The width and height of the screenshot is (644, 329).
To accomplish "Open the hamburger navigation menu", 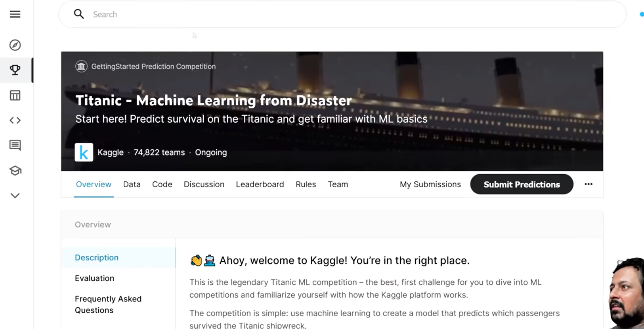I will 15,14.
